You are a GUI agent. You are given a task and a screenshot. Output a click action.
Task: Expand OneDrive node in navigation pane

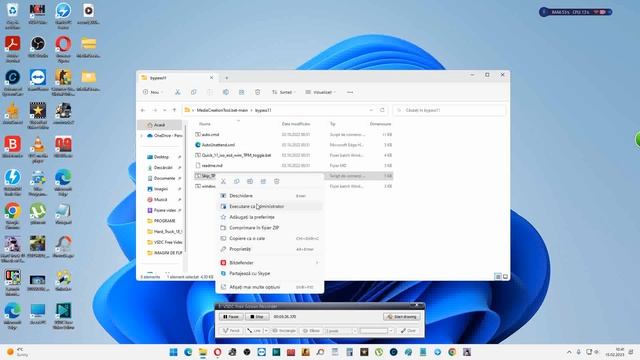coord(142,136)
